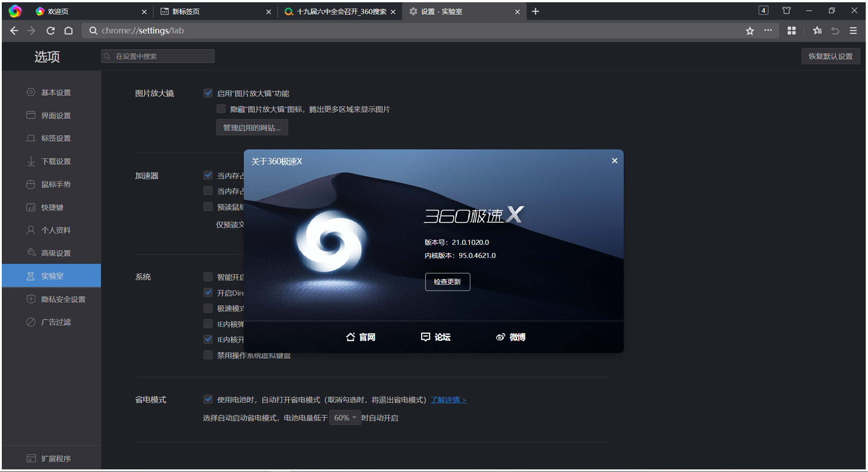Focus the 在设置中搜索 search field
Image resolution: width=868 pixels, height=472 pixels.
[157, 56]
